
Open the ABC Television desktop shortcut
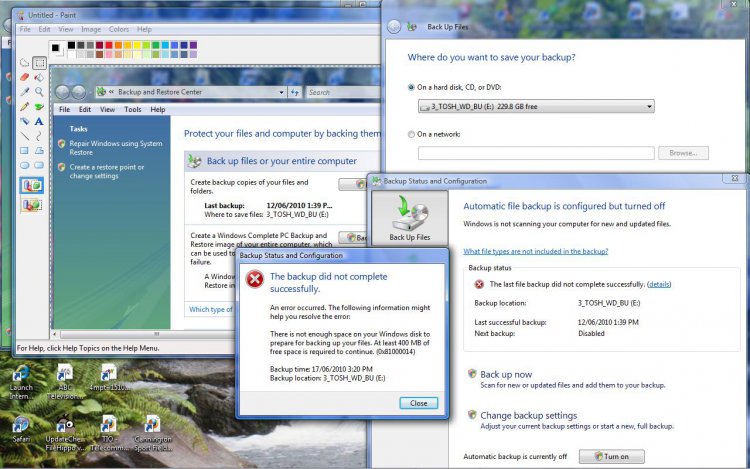pos(65,382)
